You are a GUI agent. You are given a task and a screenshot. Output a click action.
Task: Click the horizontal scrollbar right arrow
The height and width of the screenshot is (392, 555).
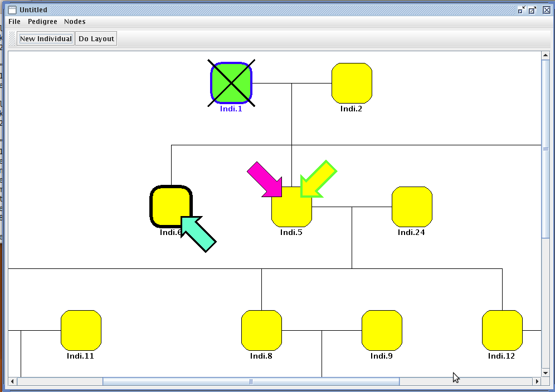537,381
